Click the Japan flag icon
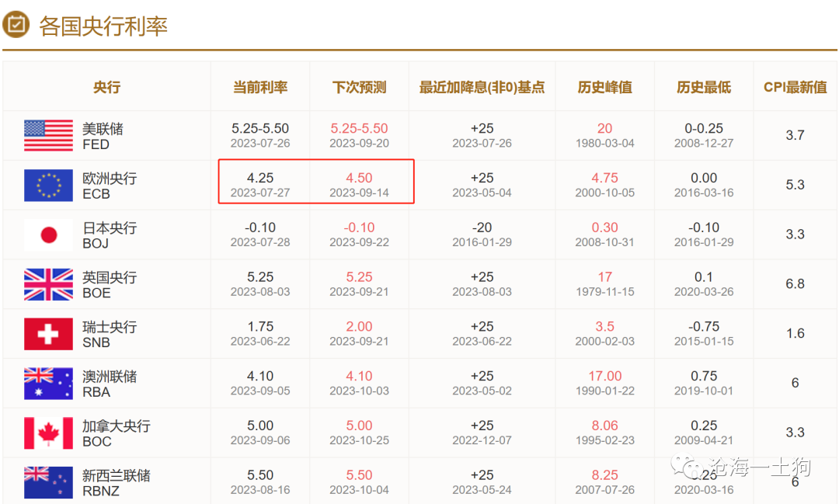The width and height of the screenshot is (839, 504). coord(48,235)
